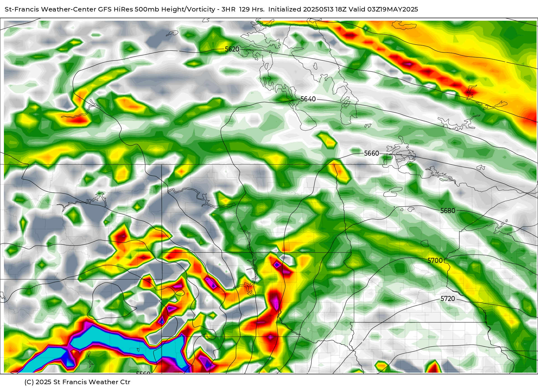Click the 5680 height contour label
The image size is (538, 392).
[x=447, y=211]
